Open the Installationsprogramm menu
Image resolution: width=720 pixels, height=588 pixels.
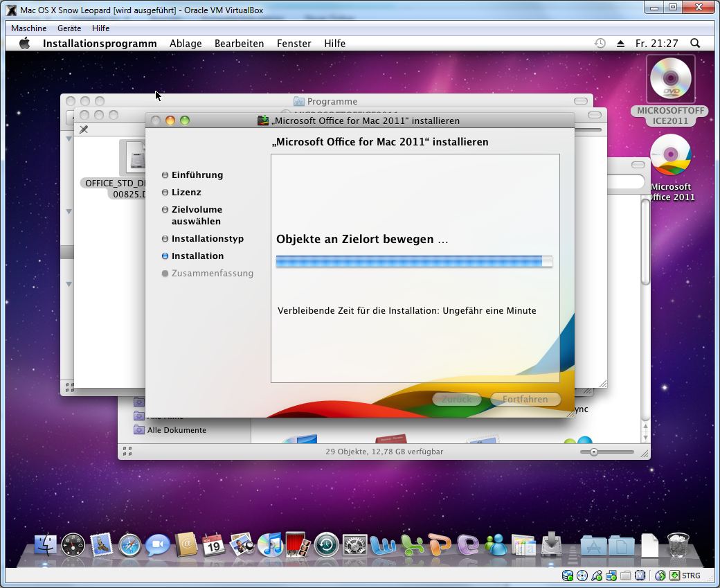click(100, 44)
